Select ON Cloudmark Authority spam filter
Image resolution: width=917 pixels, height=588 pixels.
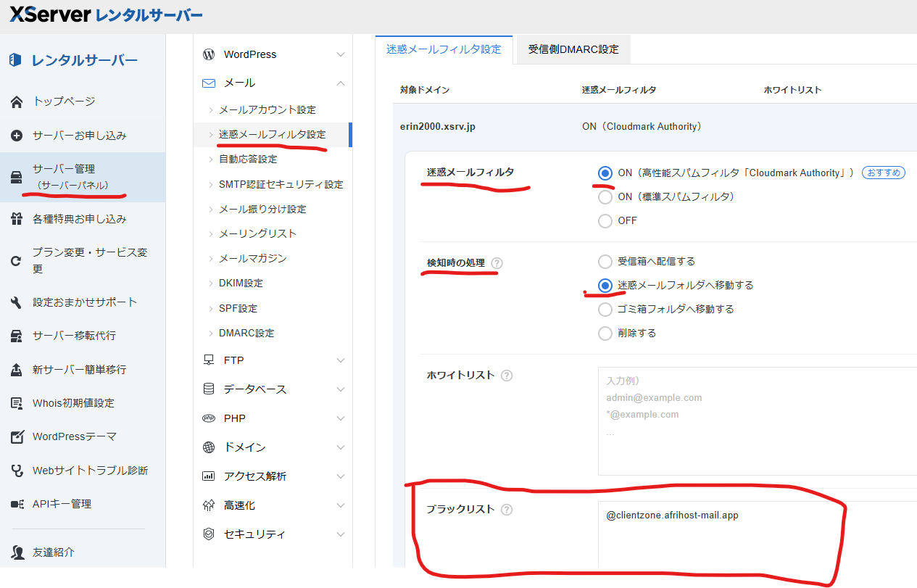coord(605,173)
